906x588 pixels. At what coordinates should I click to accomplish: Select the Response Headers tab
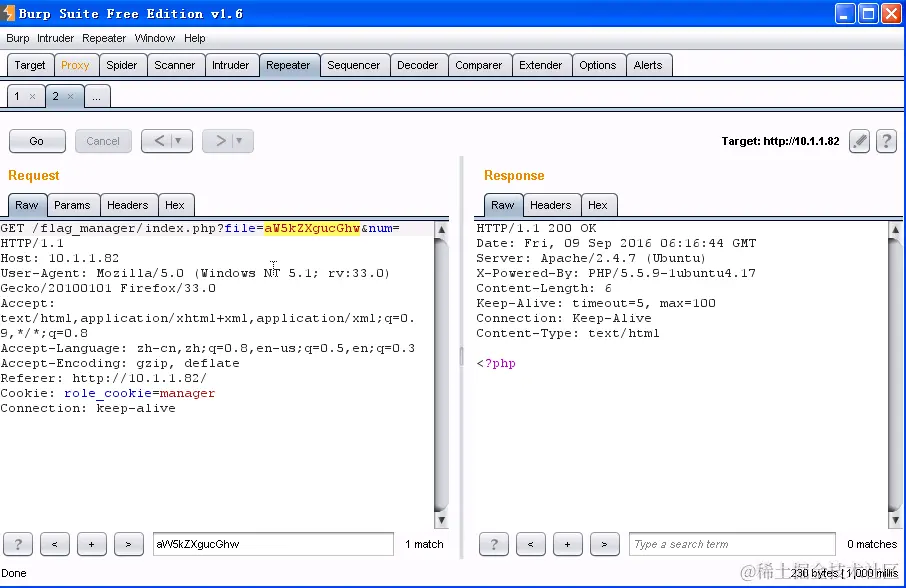click(551, 205)
